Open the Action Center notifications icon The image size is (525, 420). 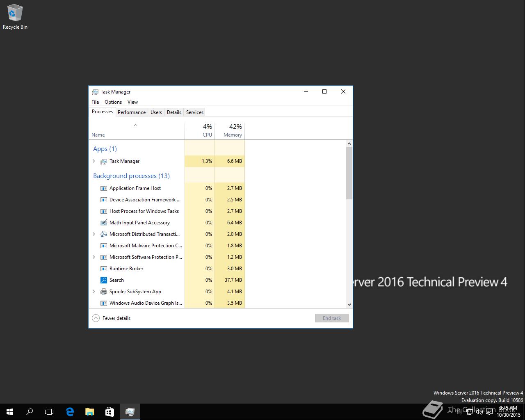pyautogui.click(x=489, y=412)
